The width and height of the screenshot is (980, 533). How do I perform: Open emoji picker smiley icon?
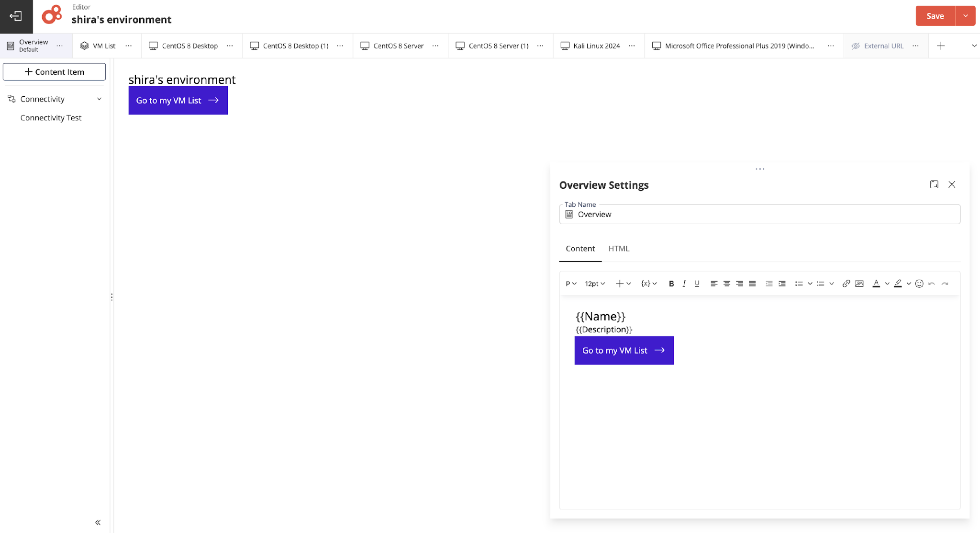click(x=919, y=284)
